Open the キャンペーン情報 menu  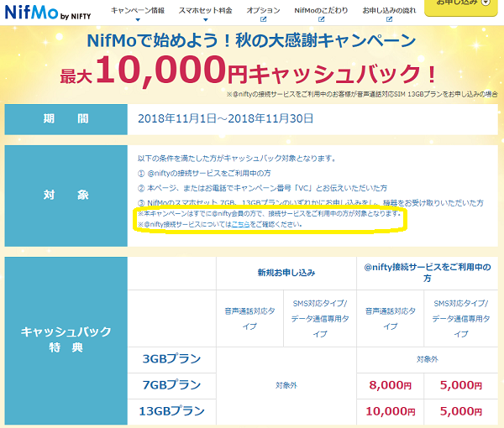pos(138,11)
